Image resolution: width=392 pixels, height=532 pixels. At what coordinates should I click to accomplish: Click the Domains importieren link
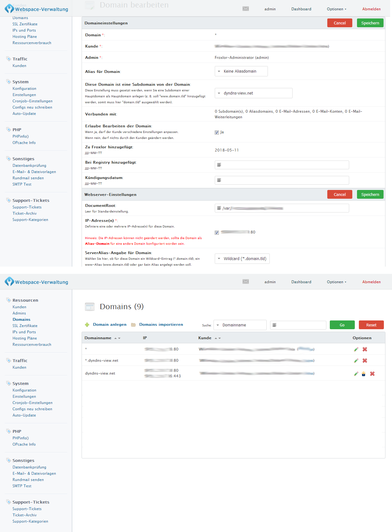pos(161,325)
